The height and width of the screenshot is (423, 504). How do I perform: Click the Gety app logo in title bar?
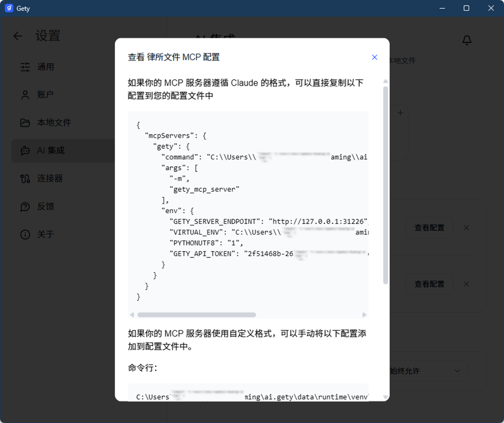tap(9, 8)
